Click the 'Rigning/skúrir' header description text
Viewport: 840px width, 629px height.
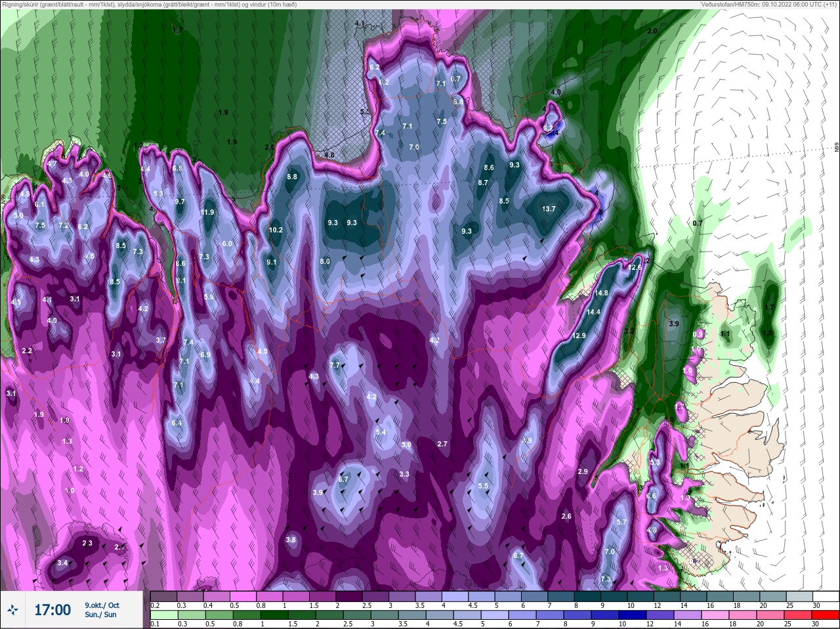click(148, 4)
